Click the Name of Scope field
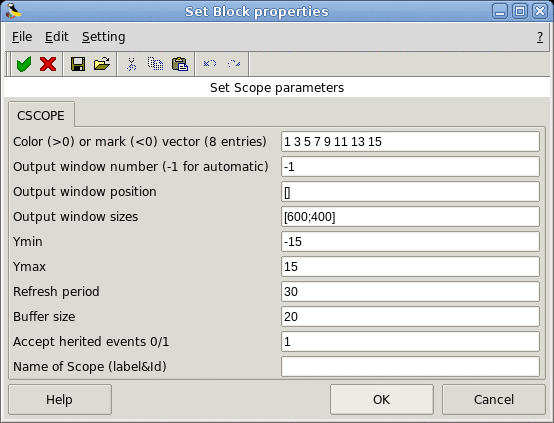This screenshot has width=554, height=423. click(x=410, y=366)
